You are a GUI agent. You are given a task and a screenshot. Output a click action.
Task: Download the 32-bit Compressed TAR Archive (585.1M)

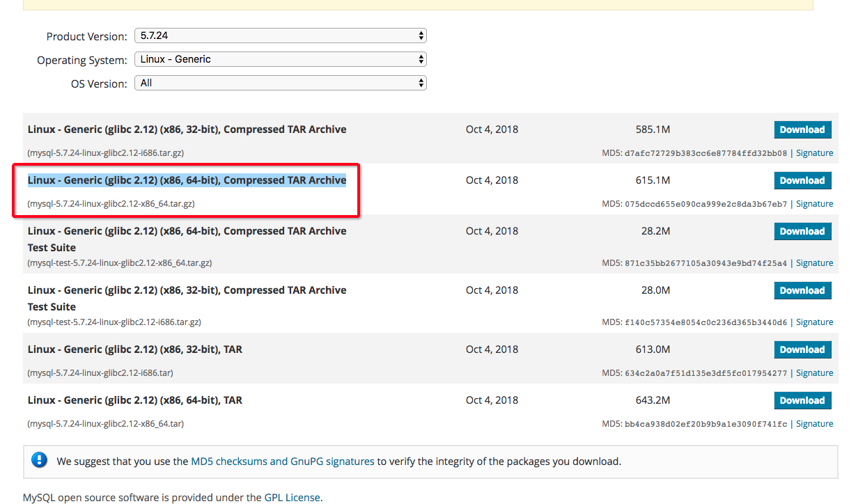[802, 129]
